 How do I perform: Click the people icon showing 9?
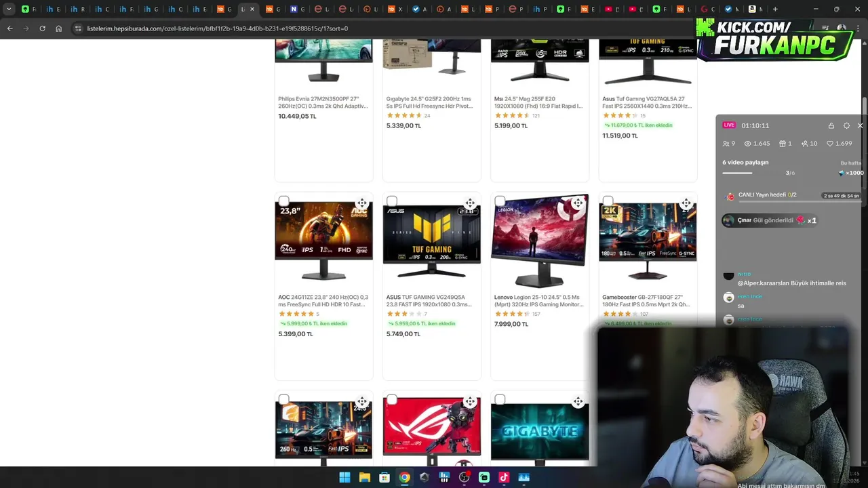pos(726,144)
